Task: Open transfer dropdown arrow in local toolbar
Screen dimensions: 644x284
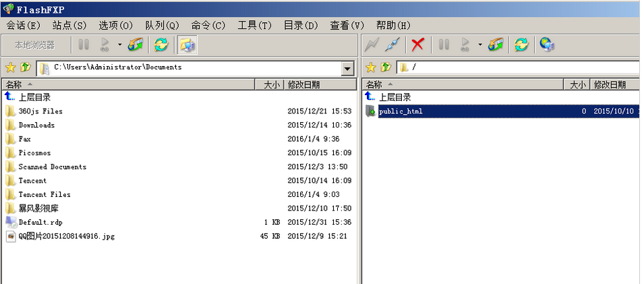Action: pos(119,45)
